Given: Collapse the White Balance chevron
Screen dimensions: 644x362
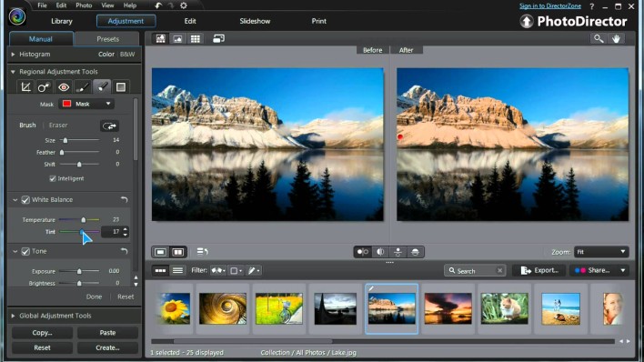Looking at the screenshot, I should click(x=15, y=200).
